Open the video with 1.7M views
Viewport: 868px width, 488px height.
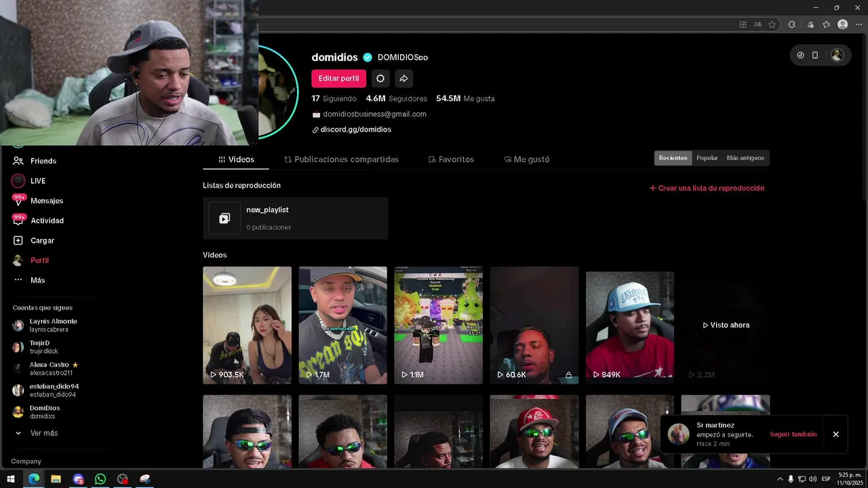342,325
